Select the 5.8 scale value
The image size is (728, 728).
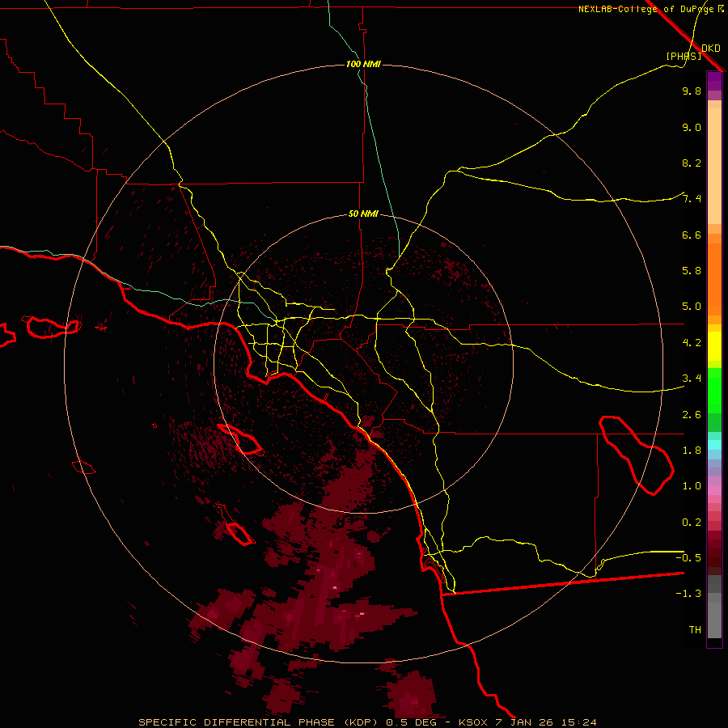692,271
